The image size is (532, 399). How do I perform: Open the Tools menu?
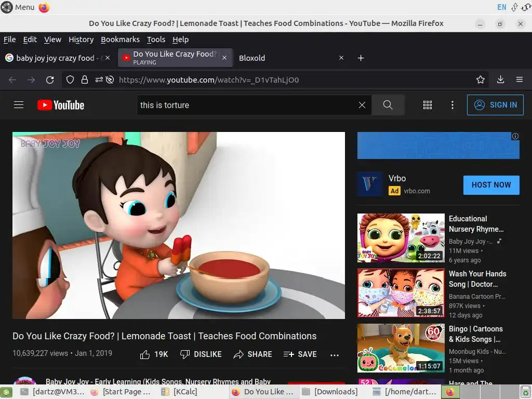(156, 39)
